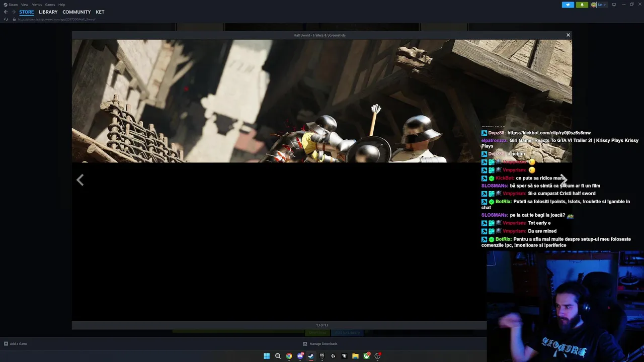Viewport: 644px width, 362px height.
Task: Click the Steam taskbar icon
Action: (311, 356)
